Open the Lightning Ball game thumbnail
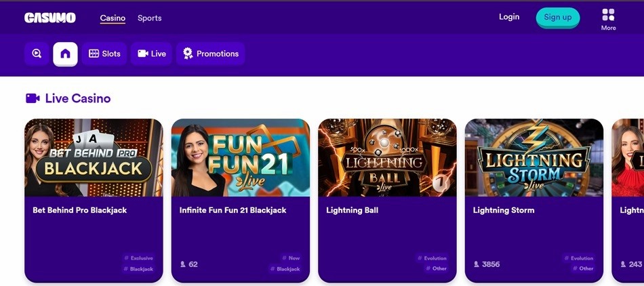Image resolution: width=644 pixels, height=286 pixels. pos(387,158)
